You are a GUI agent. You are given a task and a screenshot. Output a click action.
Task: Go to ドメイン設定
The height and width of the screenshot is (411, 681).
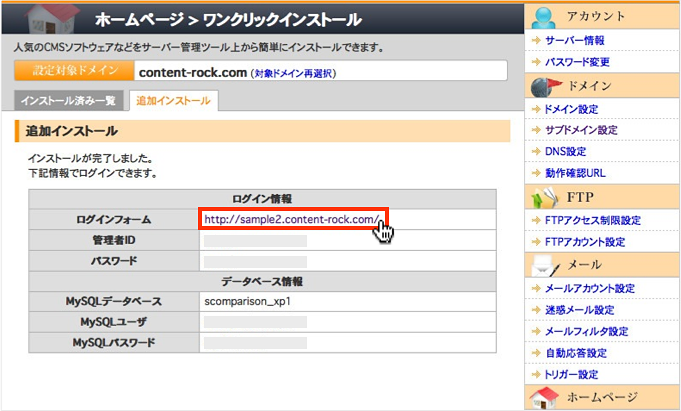click(x=571, y=109)
